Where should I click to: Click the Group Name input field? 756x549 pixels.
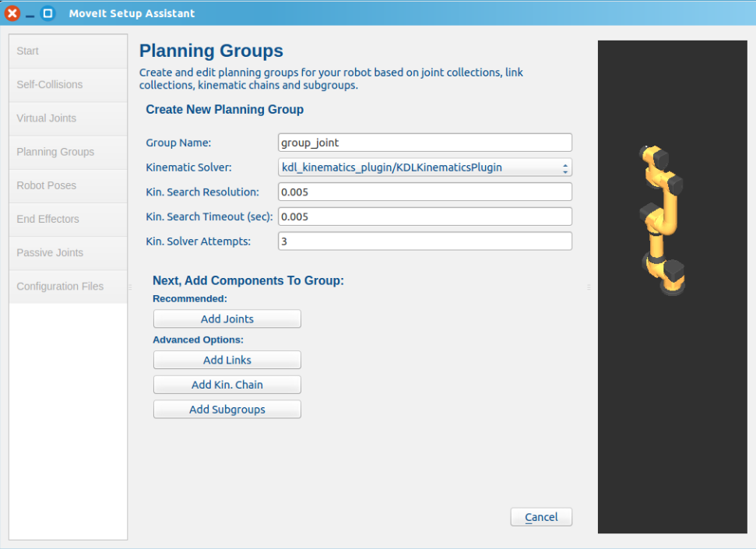(425, 143)
